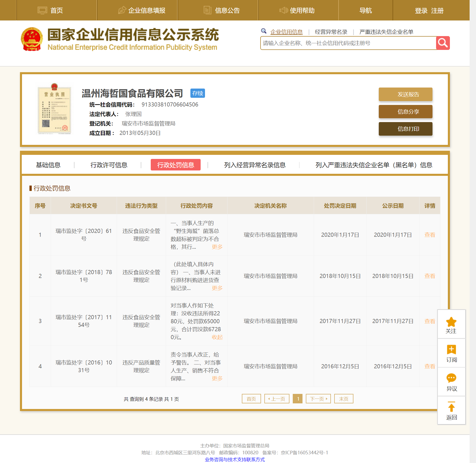Viewport: 476px width, 463px height.
Task: Open 导航 menu item
Action: click(365, 10)
